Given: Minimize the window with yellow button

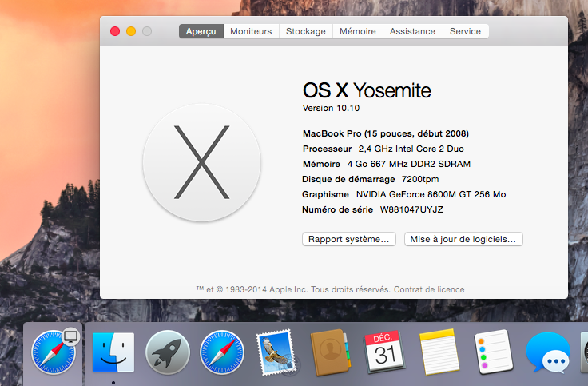Looking at the screenshot, I should (x=131, y=31).
